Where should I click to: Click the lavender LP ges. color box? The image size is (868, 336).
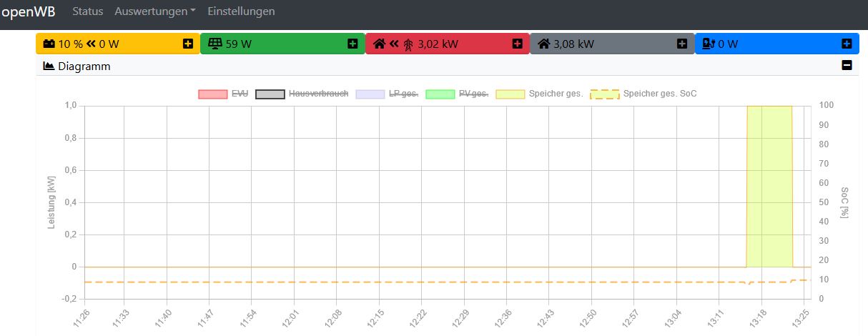coord(370,94)
